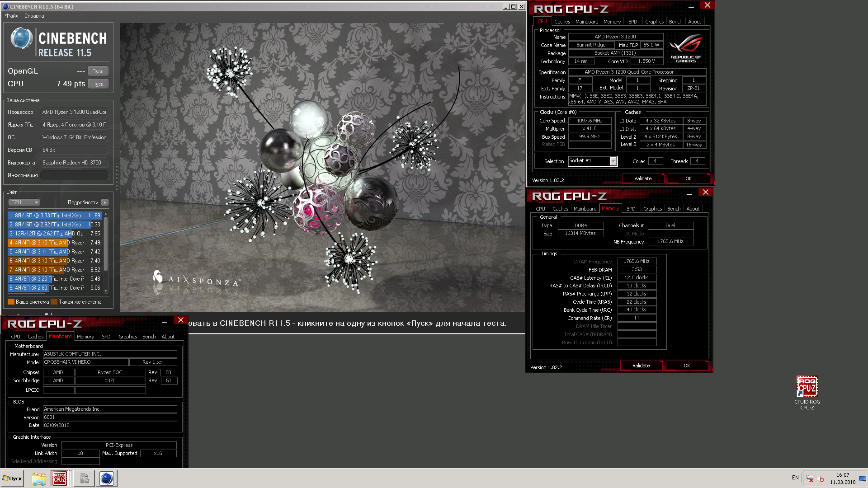Click the rendered Cinebench scene image

[x=322, y=167]
